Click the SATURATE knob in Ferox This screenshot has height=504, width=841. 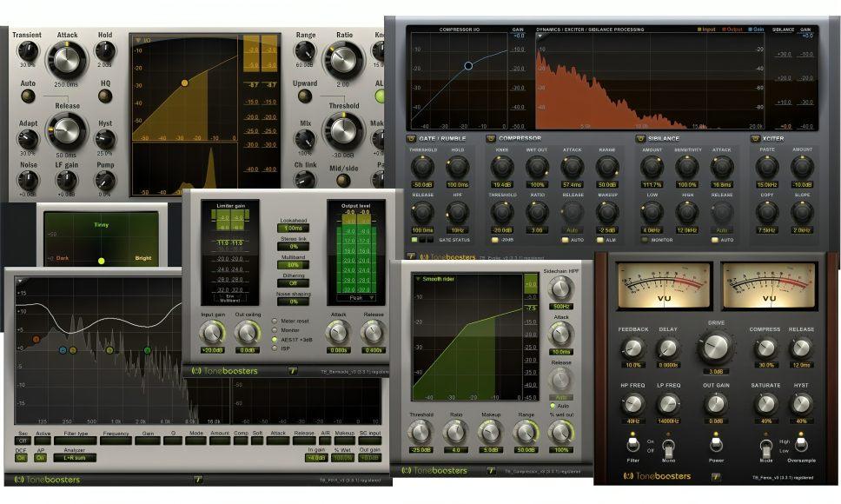click(x=766, y=405)
